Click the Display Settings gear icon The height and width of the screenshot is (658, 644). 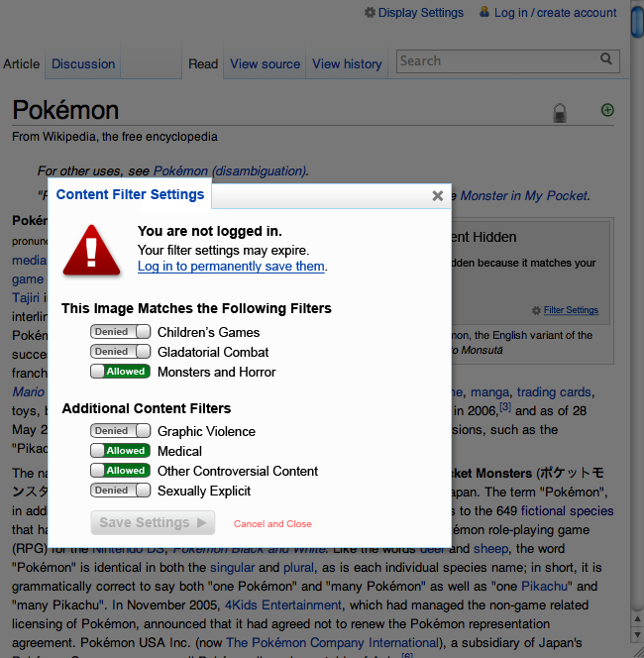(x=370, y=13)
